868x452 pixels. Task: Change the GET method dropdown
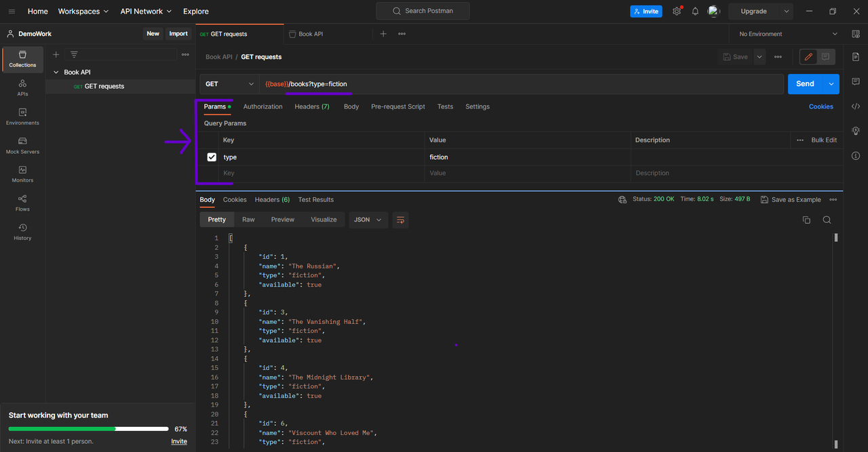click(x=229, y=84)
